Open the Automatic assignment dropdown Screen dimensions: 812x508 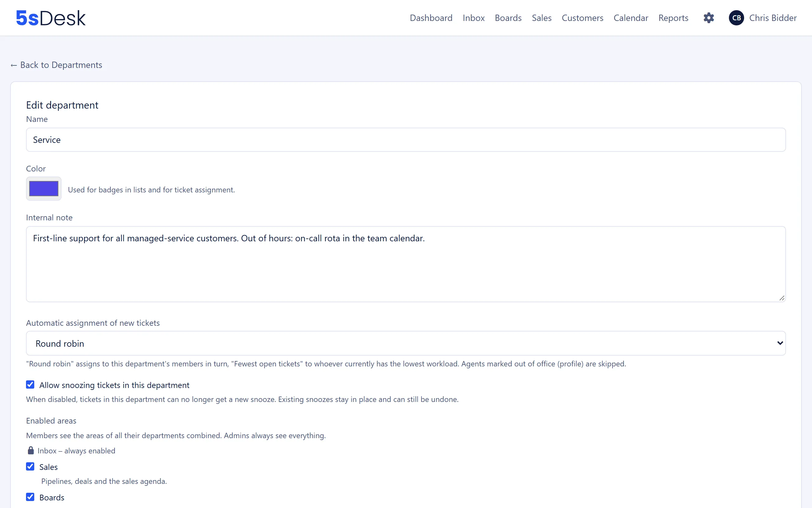(x=406, y=343)
